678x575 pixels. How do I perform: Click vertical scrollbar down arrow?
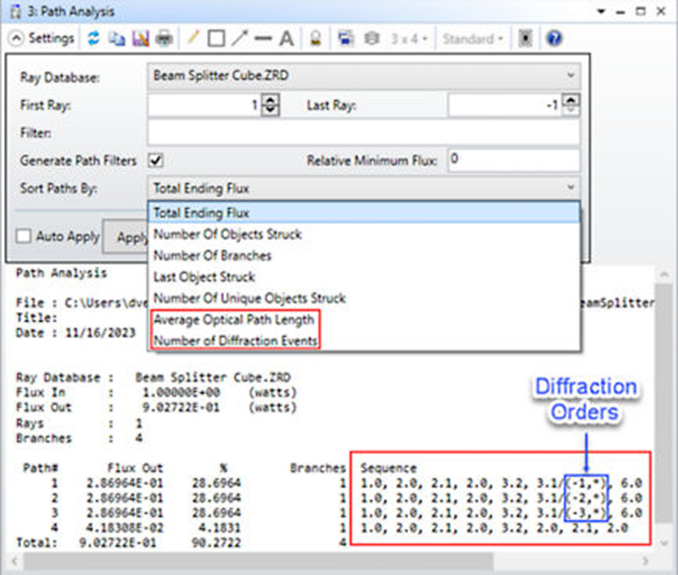(664, 543)
